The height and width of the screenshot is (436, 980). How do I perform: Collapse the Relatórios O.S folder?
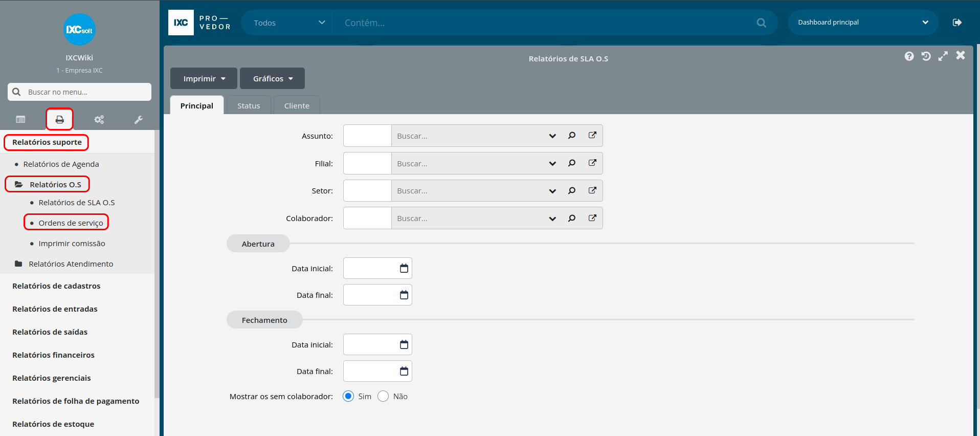[x=48, y=184]
